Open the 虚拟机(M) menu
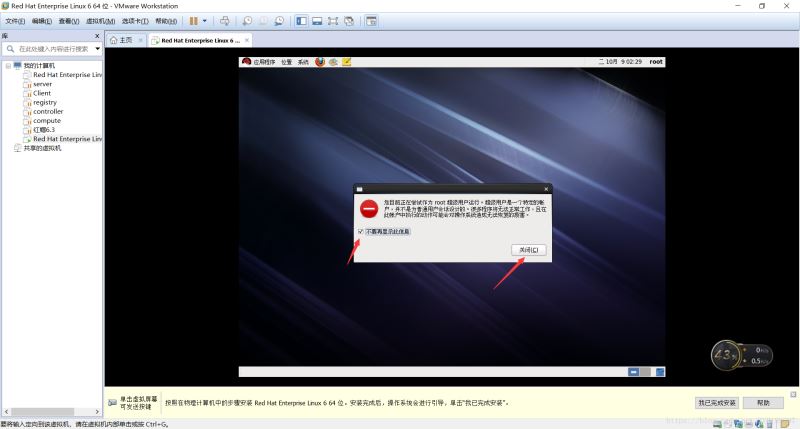This screenshot has height=429, width=800. point(101,21)
